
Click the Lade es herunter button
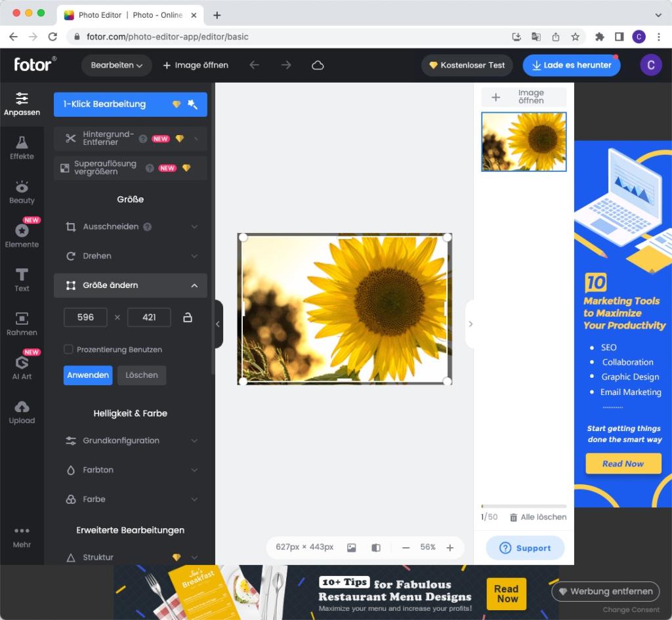coord(571,65)
